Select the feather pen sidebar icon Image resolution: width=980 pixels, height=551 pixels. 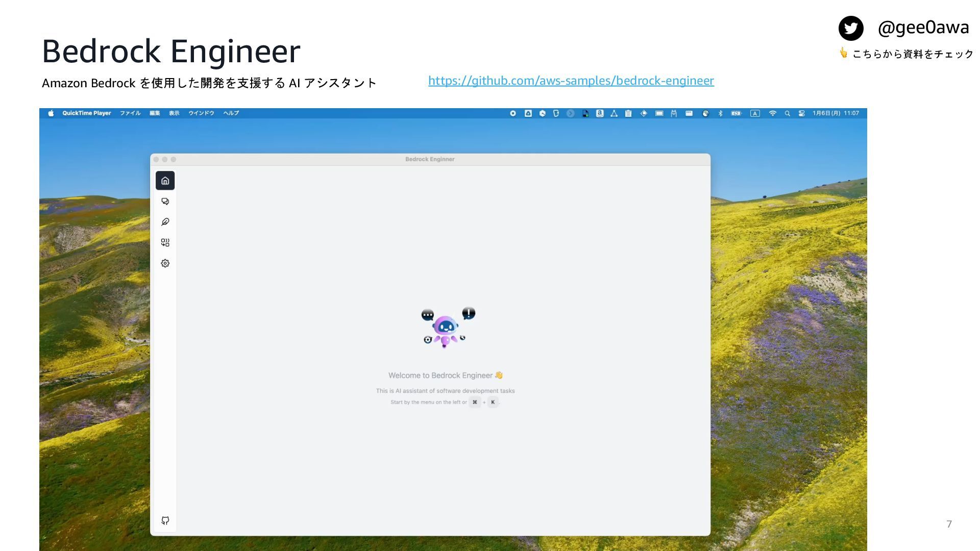165,222
